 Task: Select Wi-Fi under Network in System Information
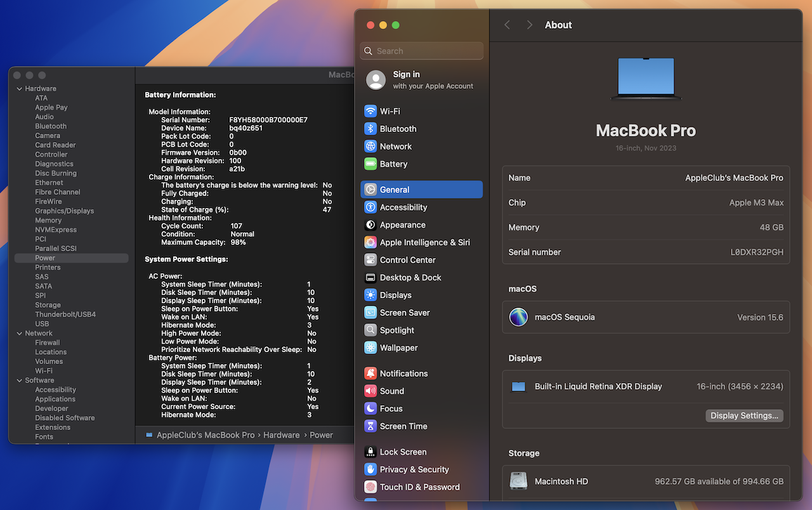point(44,371)
